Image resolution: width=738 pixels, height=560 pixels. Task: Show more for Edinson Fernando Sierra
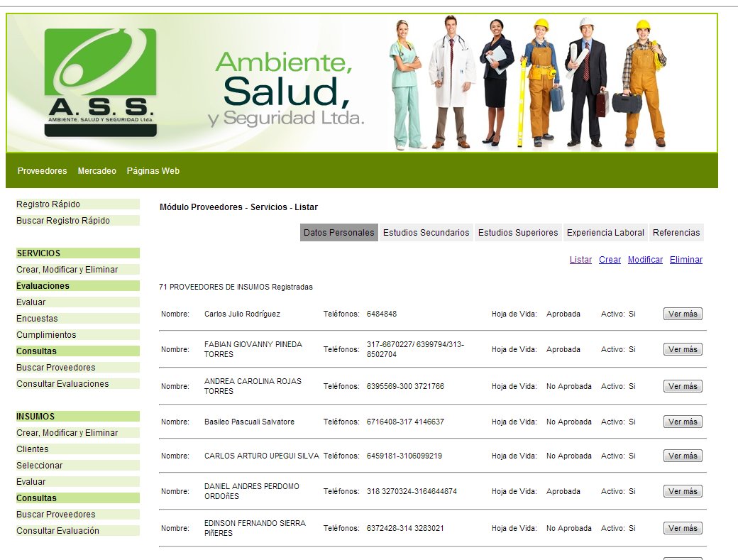coord(682,528)
